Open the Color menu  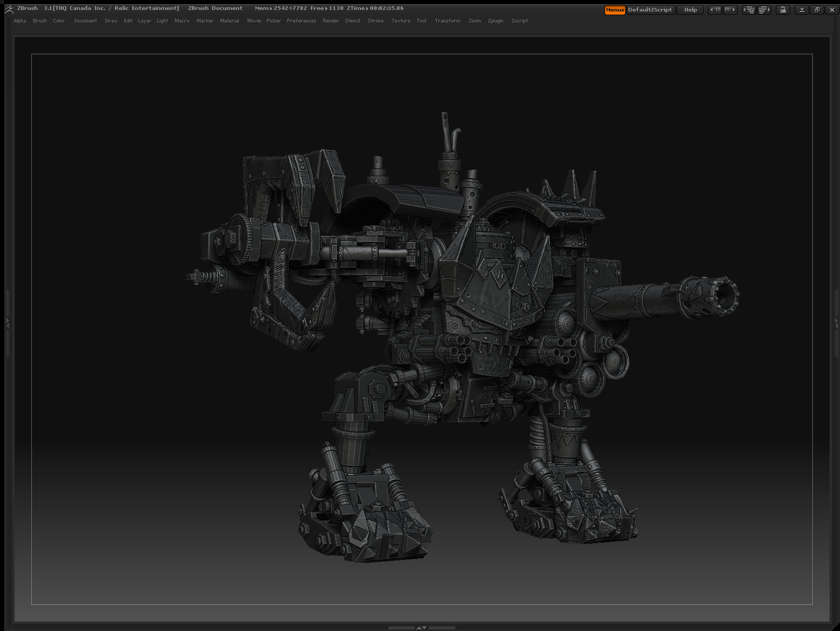tap(59, 21)
